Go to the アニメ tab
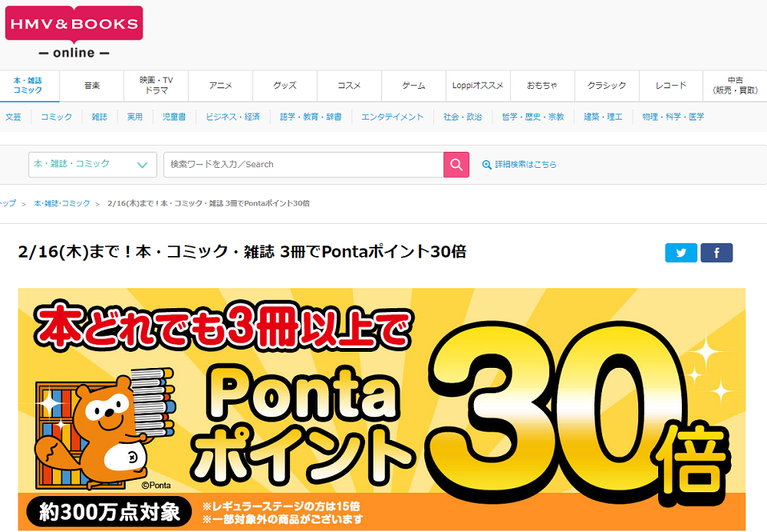Screen dimensions: 767x532 click(x=221, y=86)
